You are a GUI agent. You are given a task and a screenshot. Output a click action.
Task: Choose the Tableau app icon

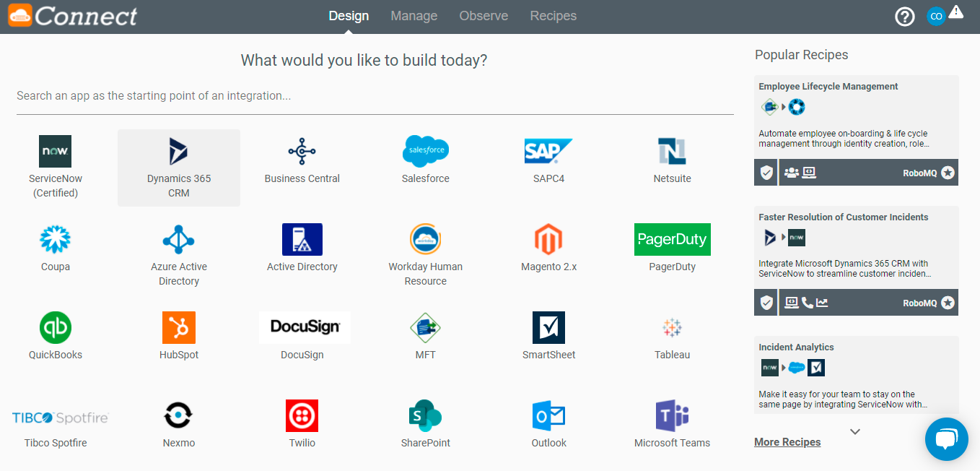coord(672,327)
